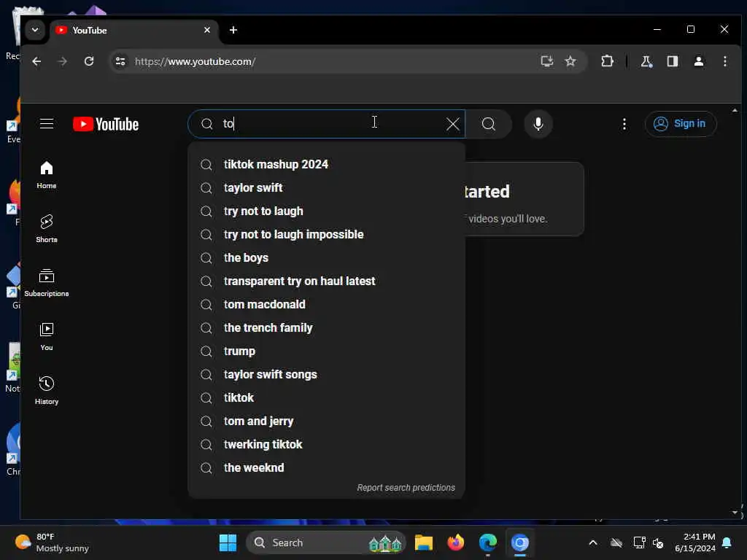Open Microsoft Edge from taskbar
The width and height of the screenshot is (747, 560).
click(x=488, y=542)
